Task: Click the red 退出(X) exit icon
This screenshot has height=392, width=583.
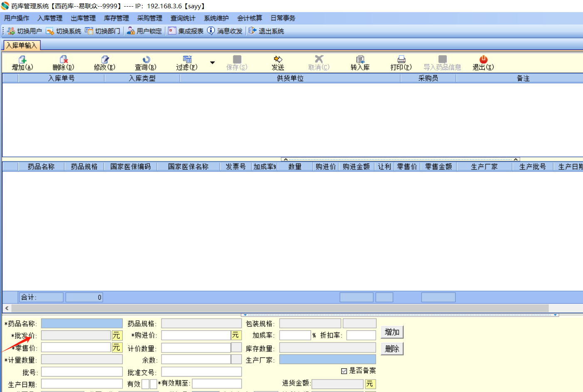Action: click(483, 60)
